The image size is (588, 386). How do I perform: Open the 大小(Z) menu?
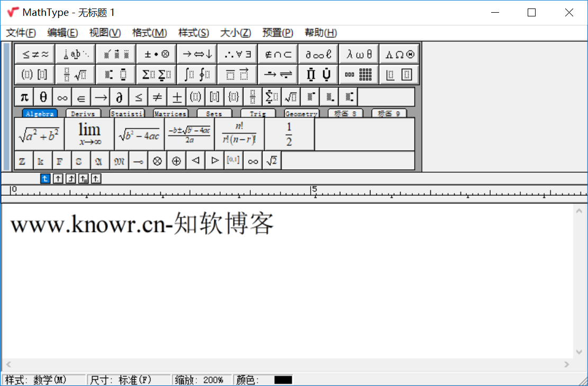coord(236,33)
